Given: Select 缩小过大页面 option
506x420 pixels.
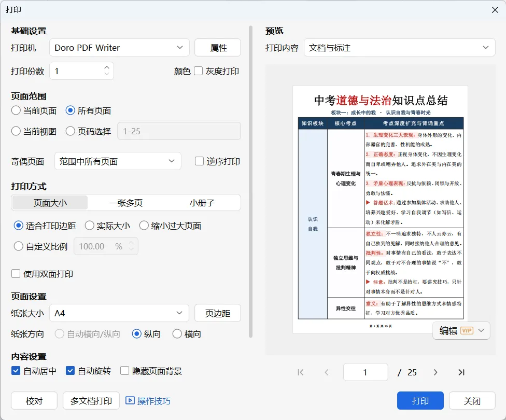Looking at the screenshot, I should pyautogui.click(x=144, y=226).
